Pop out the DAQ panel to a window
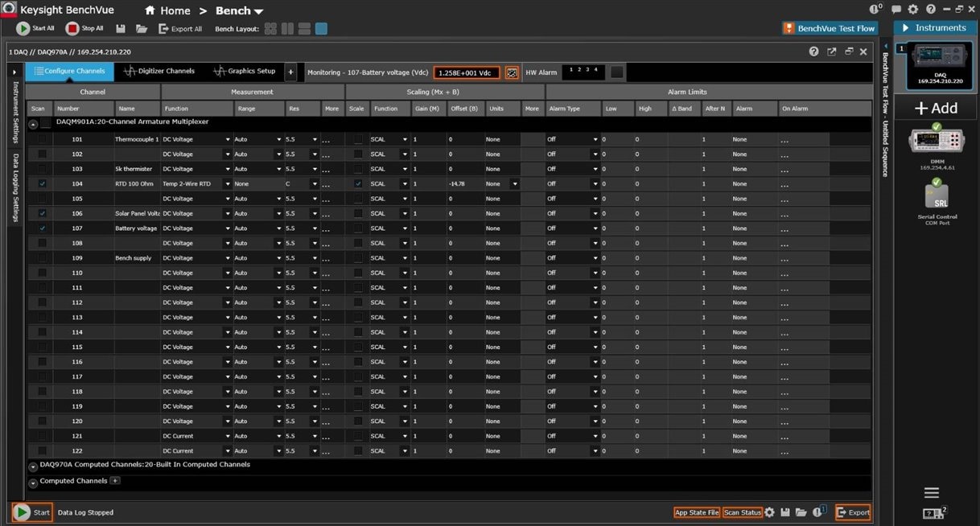This screenshot has width=980, height=526. point(831,51)
